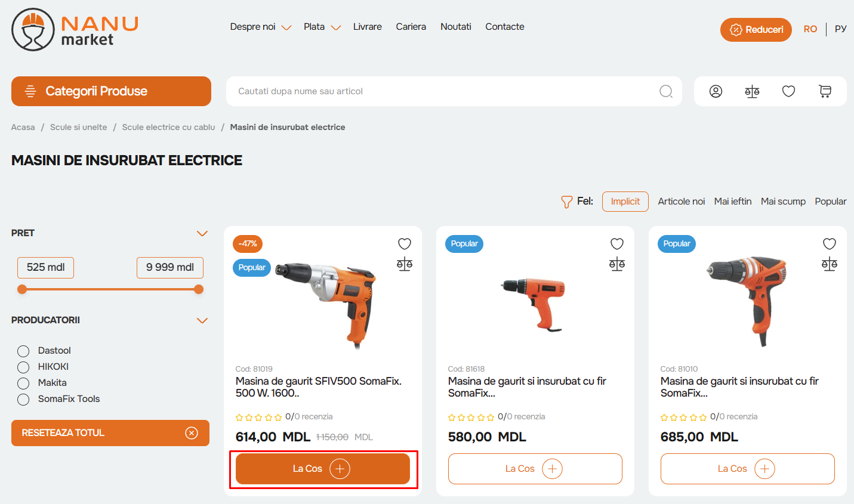
Task: Select the HIKOKI manufacturer option
Action: click(23, 367)
